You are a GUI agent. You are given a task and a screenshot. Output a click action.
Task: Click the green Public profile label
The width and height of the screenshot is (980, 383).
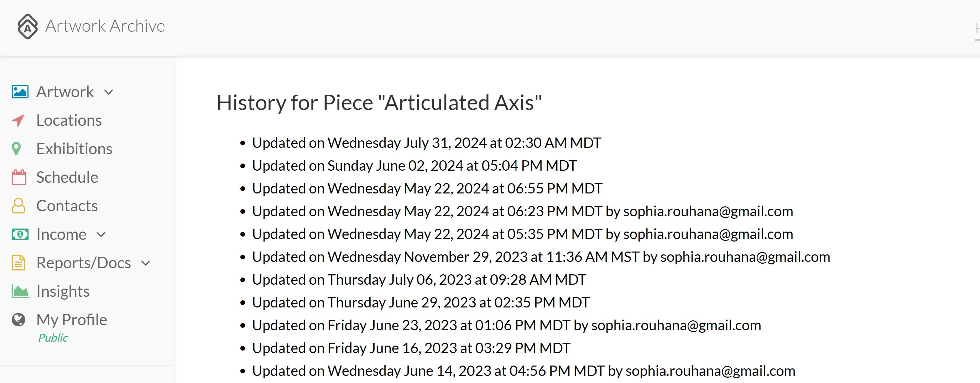(x=53, y=338)
